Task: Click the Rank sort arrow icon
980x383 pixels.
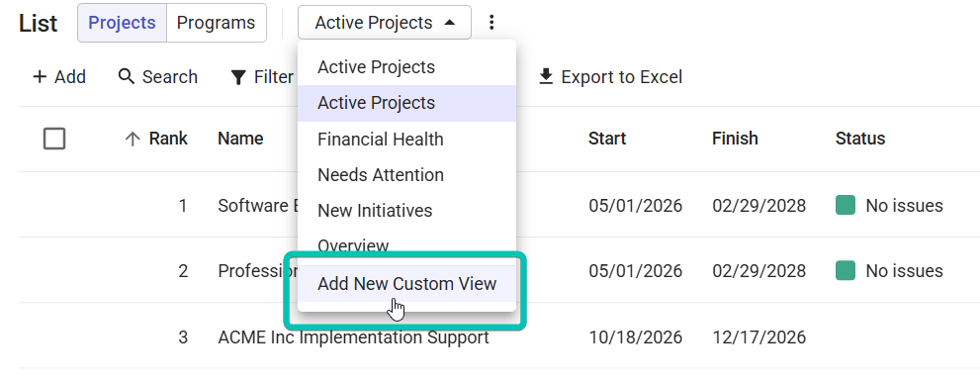Action: pos(132,139)
